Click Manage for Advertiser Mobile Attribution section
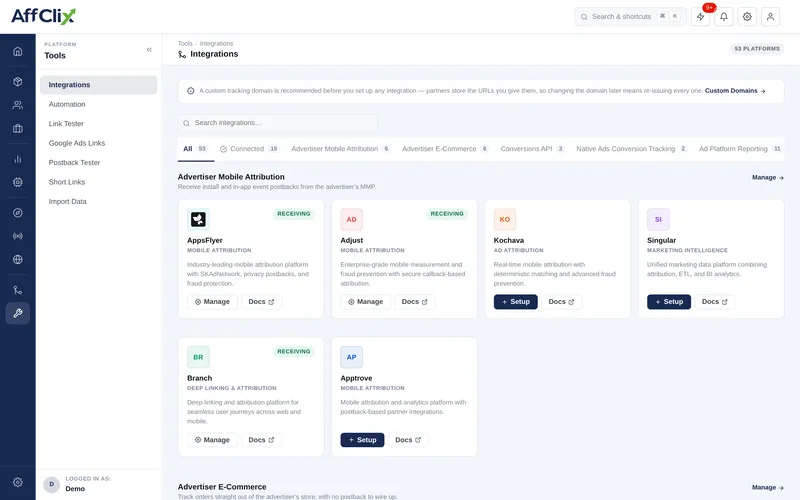Screen dimensions: 800x500 [767, 178]
